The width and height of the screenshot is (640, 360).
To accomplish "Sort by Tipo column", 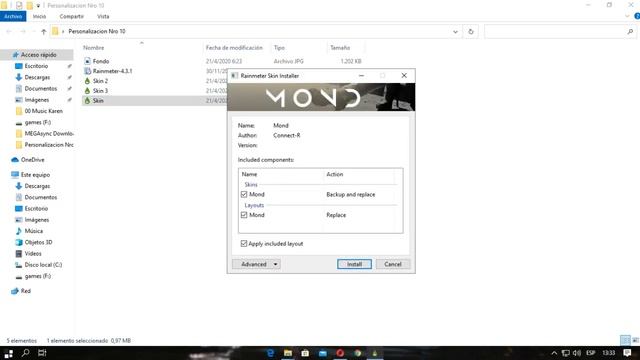I will point(279,48).
